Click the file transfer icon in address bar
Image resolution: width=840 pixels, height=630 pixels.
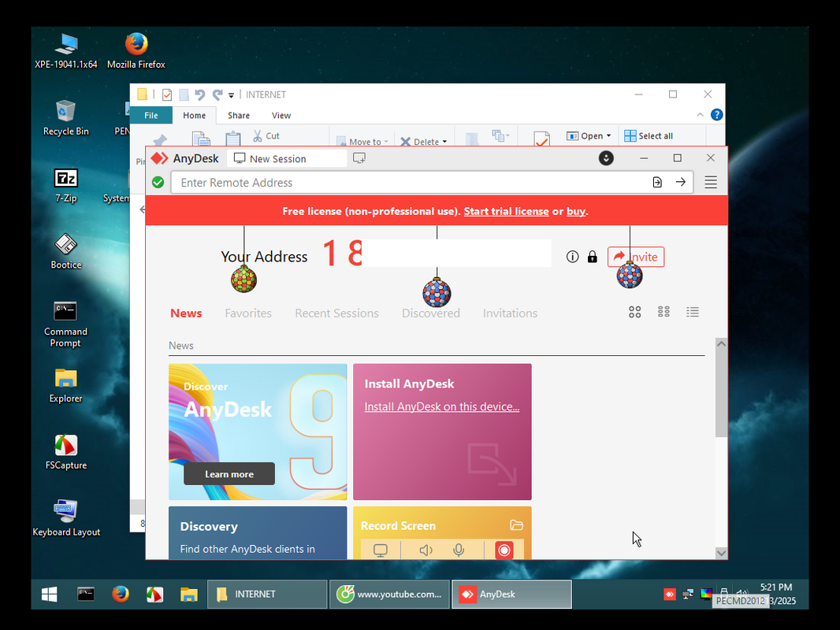[x=657, y=182]
